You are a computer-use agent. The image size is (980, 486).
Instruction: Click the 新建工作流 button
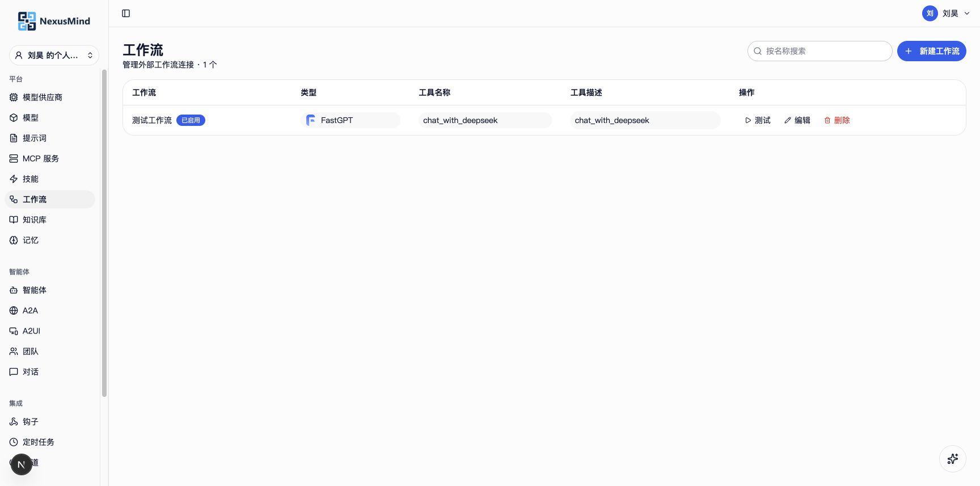931,51
